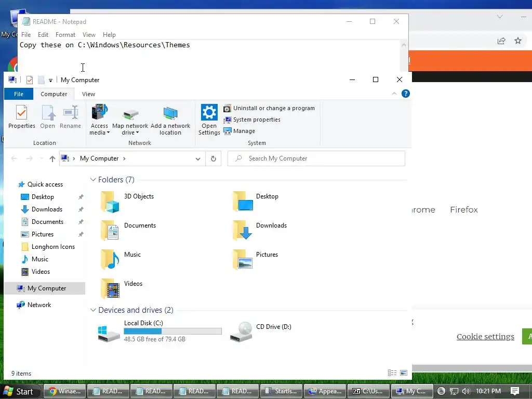Click the blue Help question mark icon
This screenshot has height=399, width=532.
point(405,94)
